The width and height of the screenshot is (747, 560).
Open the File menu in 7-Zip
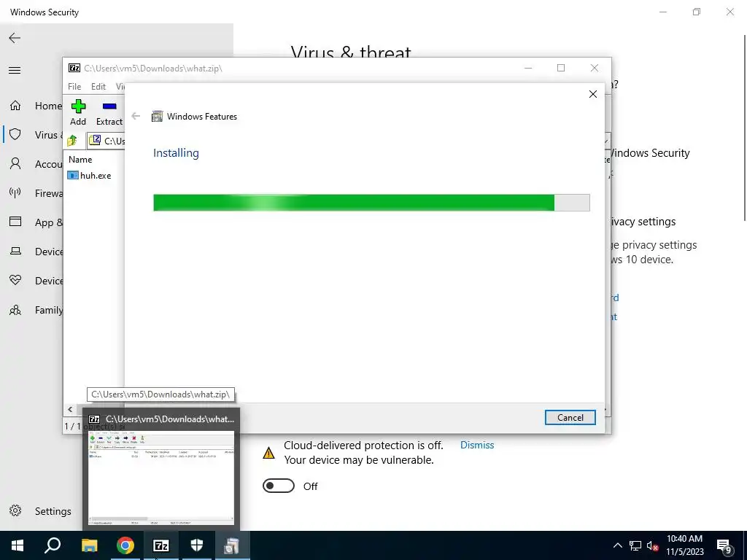pos(74,86)
